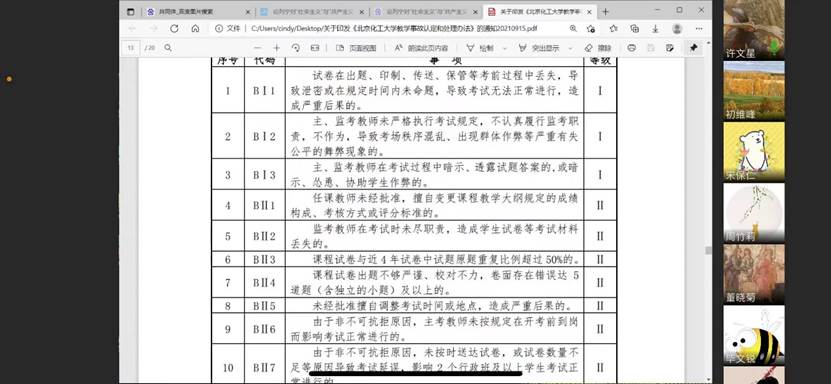This screenshot has height=384, width=831.
Task: Fit the page to width
Action: click(315, 48)
